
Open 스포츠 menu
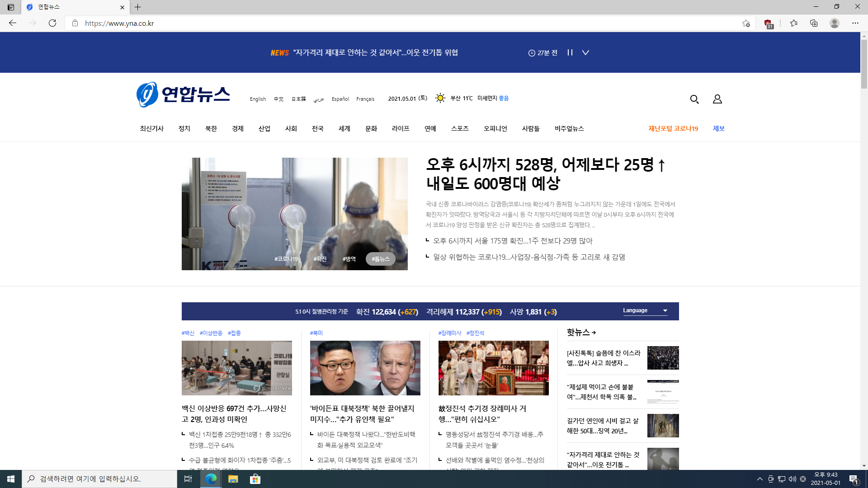point(460,129)
